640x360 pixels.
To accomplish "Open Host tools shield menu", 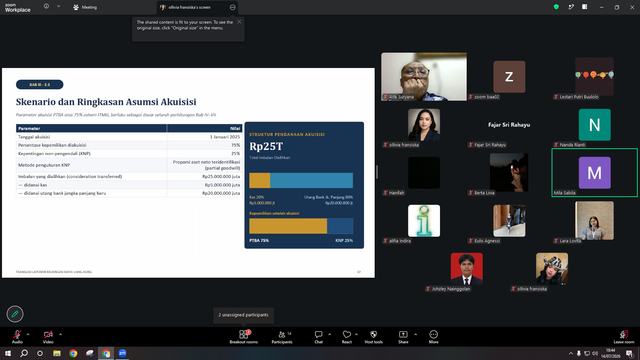I will pos(373,337).
